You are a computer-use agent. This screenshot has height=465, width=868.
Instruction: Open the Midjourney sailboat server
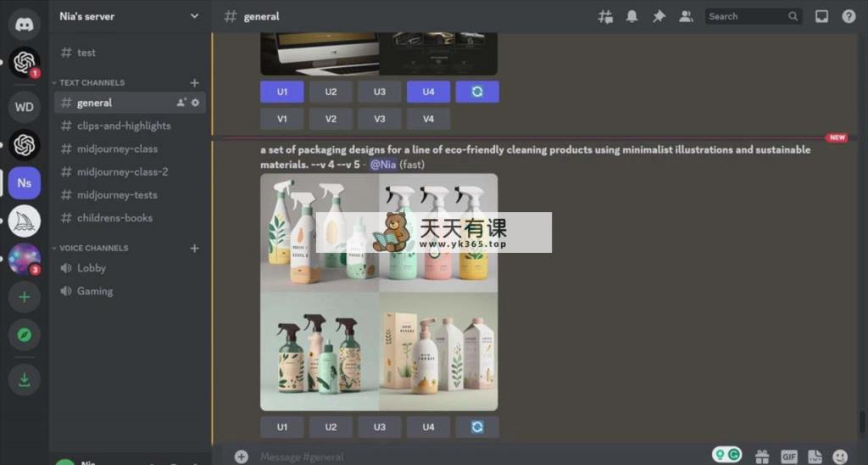[x=24, y=221]
